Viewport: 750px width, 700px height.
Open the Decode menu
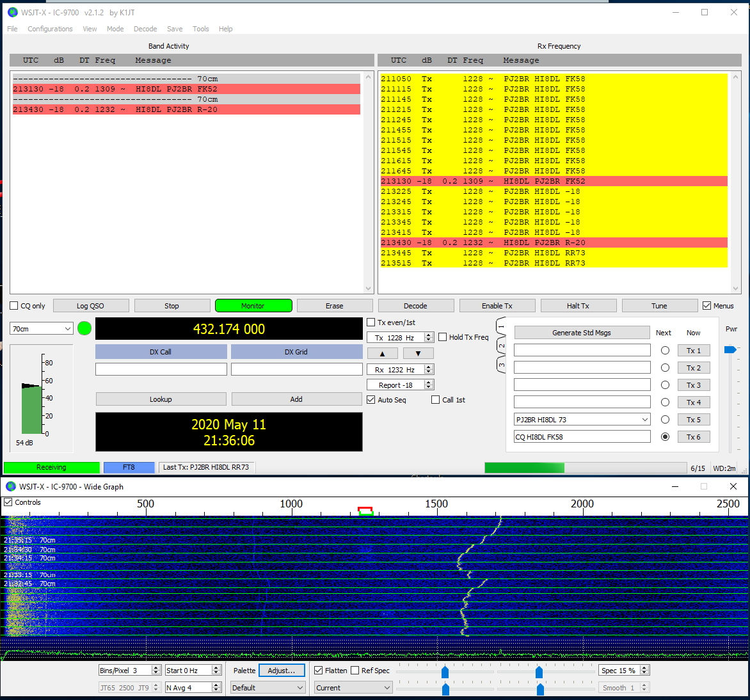click(145, 29)
